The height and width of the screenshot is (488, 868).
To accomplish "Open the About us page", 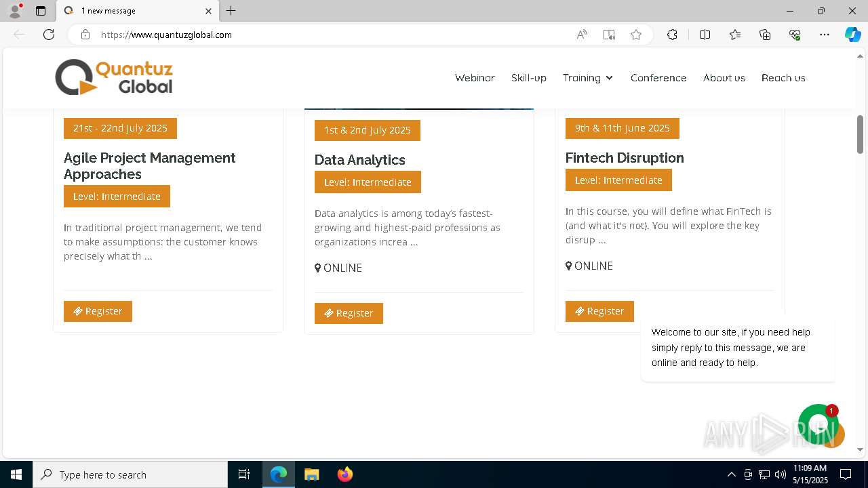I will point(724,78).
